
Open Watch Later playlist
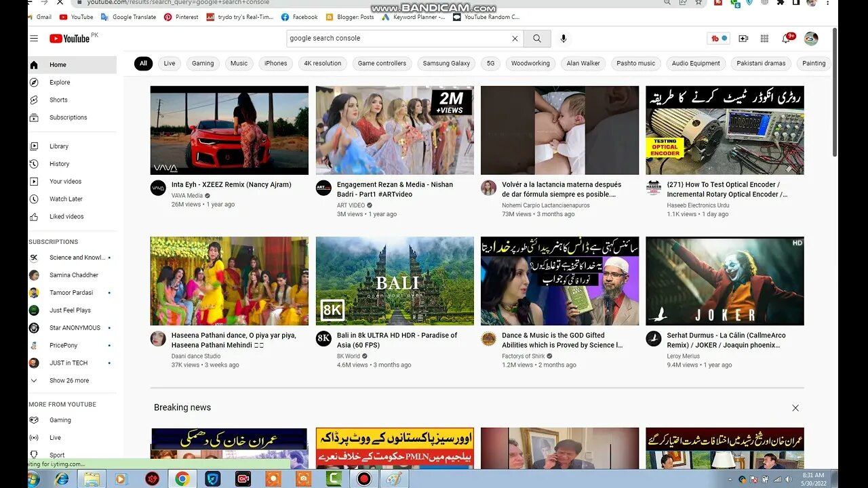(72, 199)
